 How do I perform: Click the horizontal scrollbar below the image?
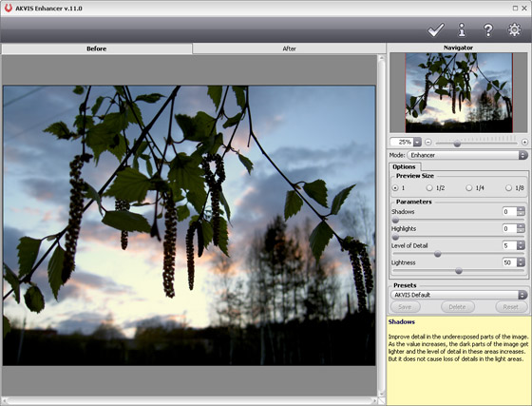tap(190, 401)
